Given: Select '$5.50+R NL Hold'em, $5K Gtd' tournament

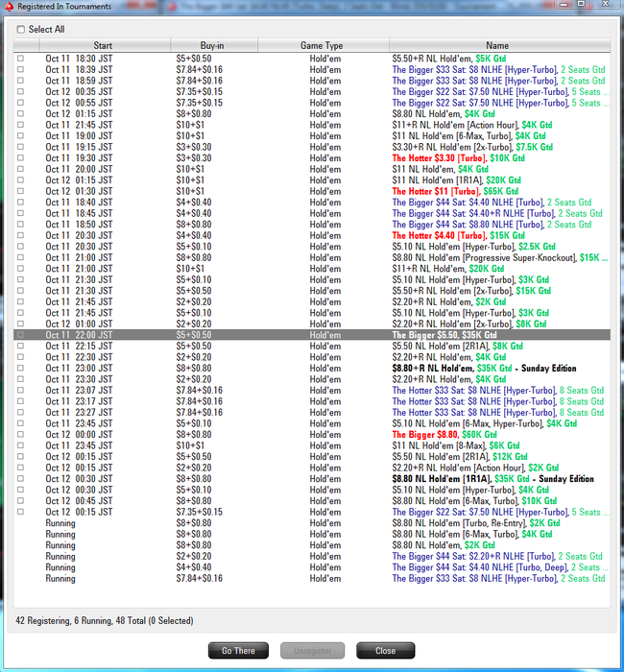Looking at the screenshot, I should click(312, 59).
